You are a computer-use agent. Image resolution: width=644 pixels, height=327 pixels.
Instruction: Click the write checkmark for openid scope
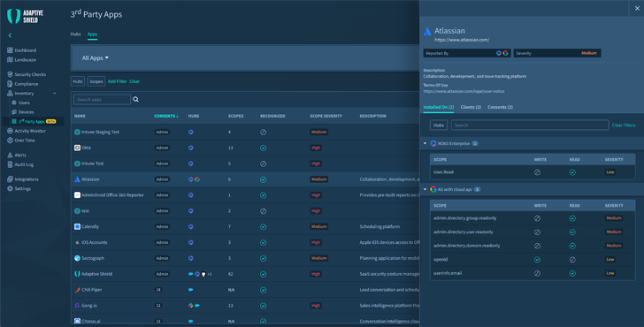[537, 260]
